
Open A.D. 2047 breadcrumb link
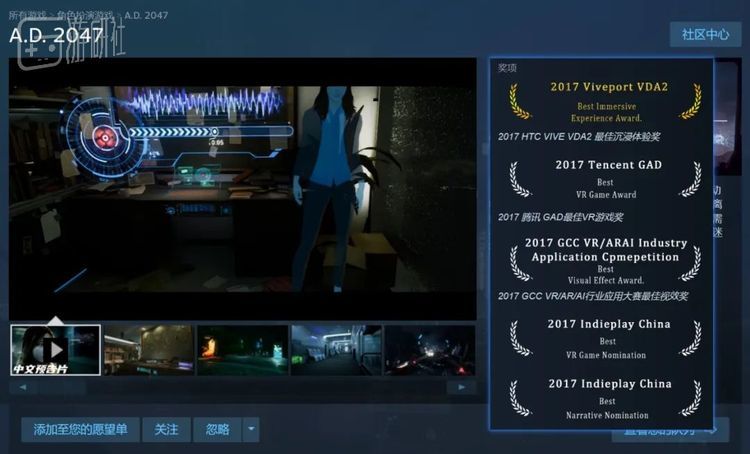tap(146, 15)
